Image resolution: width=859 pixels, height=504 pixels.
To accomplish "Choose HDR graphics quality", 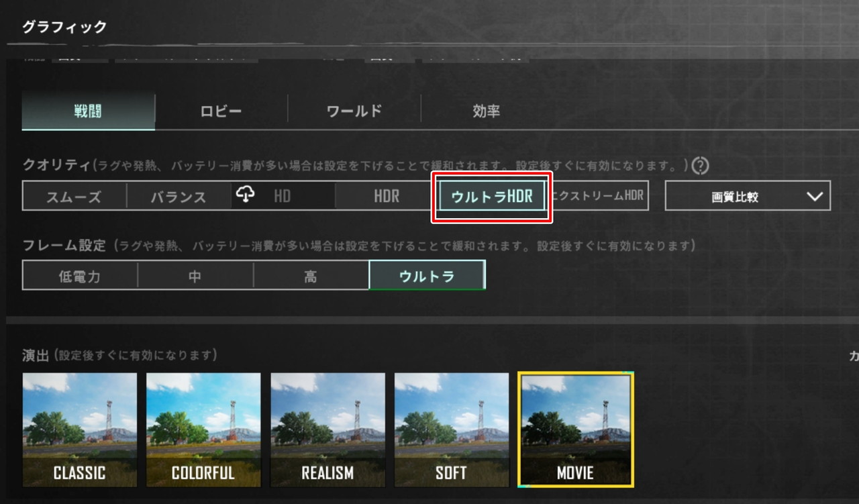I will coord(387,197).
